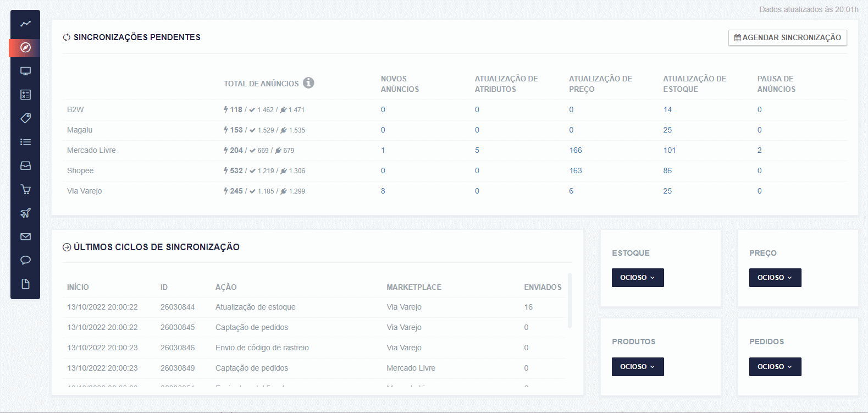868x413 pixels.
Task: Open B2W novos anúncios count 0
Action: pyautogui.click(x=383, y=109)
